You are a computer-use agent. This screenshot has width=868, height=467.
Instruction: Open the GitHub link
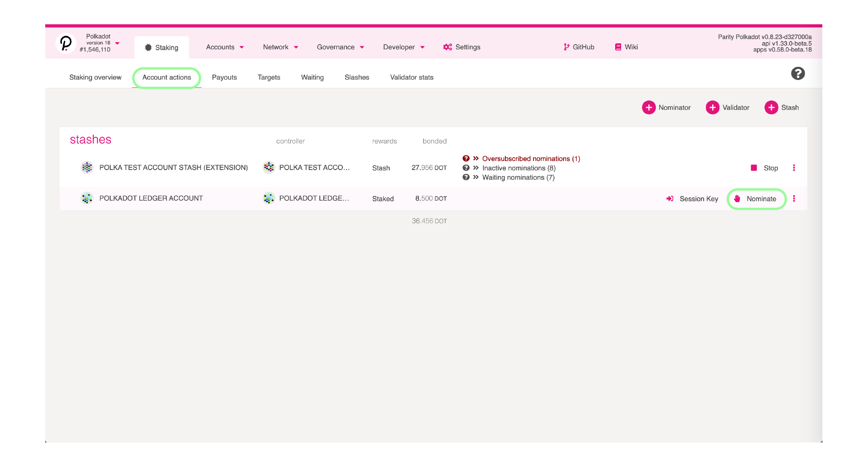tap(583, 47)
